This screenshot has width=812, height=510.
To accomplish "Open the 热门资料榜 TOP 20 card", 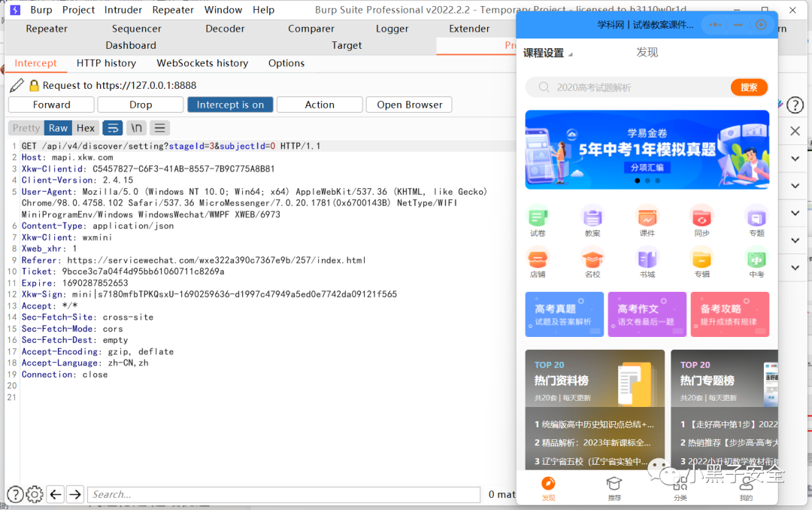I will (595, 409).
